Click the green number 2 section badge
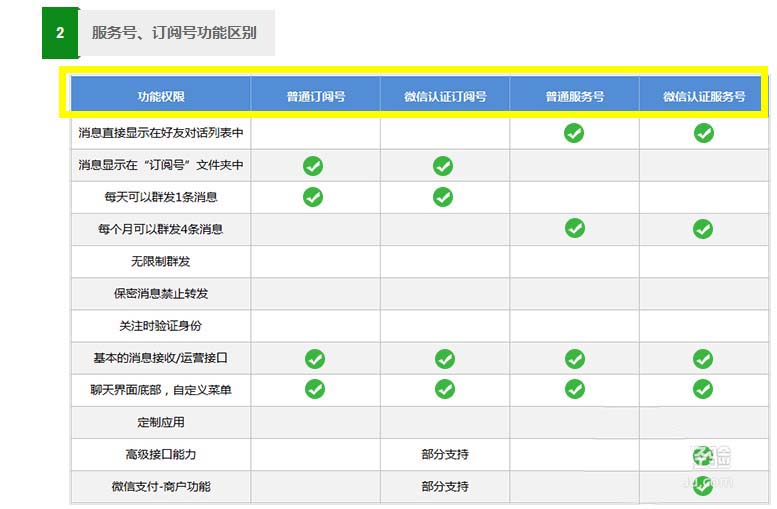The width and height of the screenshot is (777, 509). [60, 33]
